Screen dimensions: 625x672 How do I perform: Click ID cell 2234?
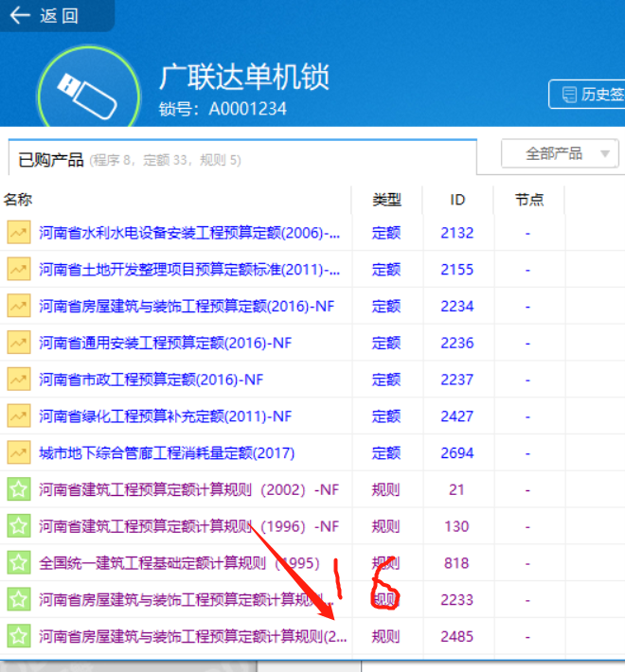pos(457,307)
